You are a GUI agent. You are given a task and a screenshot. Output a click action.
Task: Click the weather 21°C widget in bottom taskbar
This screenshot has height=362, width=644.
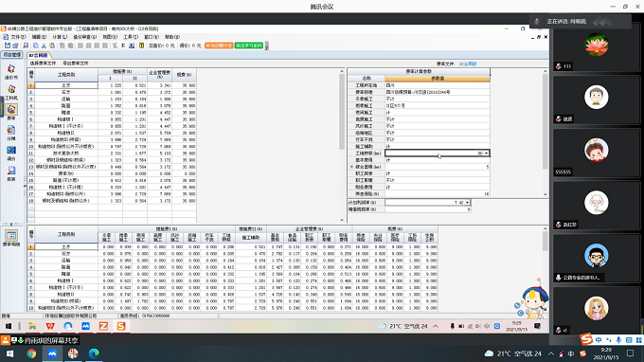click(513, 353)
